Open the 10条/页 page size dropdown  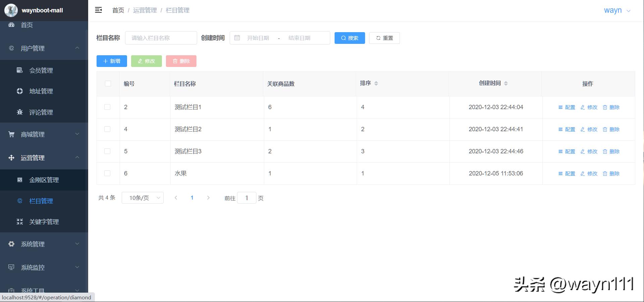[142, 198]
